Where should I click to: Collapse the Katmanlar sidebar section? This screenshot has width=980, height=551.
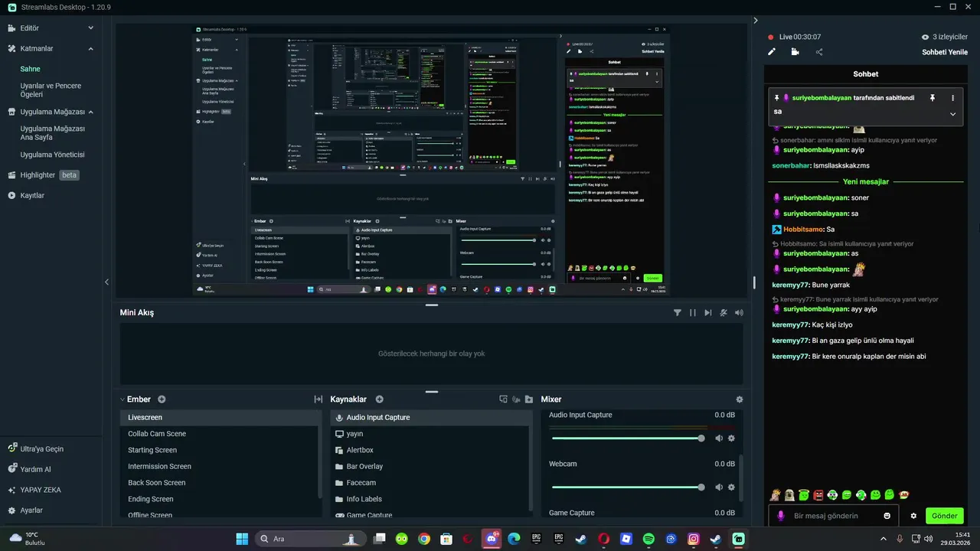90,48
